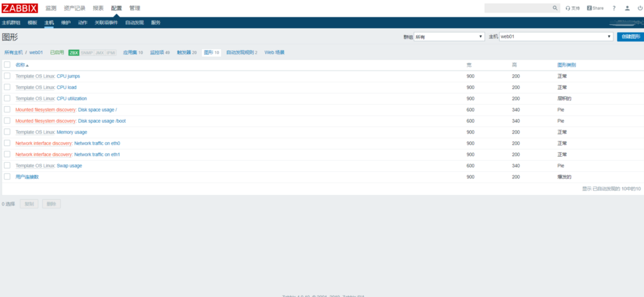Check the CPU jumps row checkbox

[x=7, y=76]
